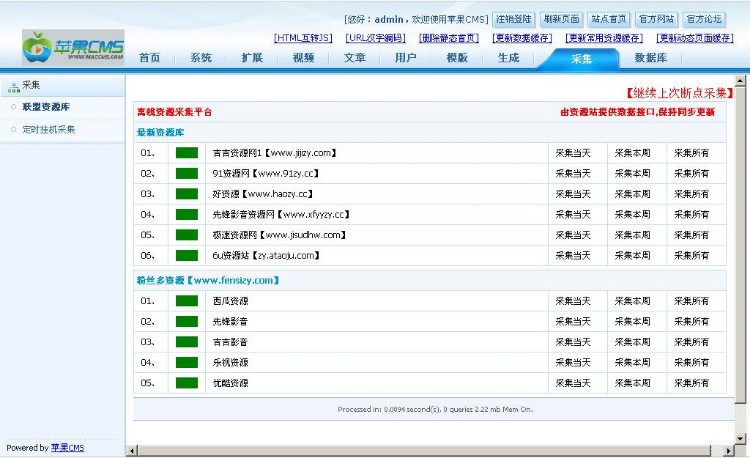Image resolution: width=750 pixels, height=458 pixels.
Task: Click the URL汉字编码 link
Action: point(375,38)
